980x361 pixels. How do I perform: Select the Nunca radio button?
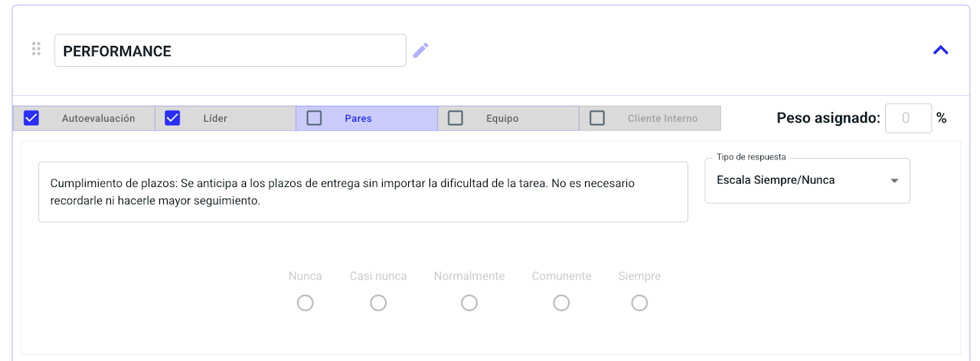(x=305, y=304)
